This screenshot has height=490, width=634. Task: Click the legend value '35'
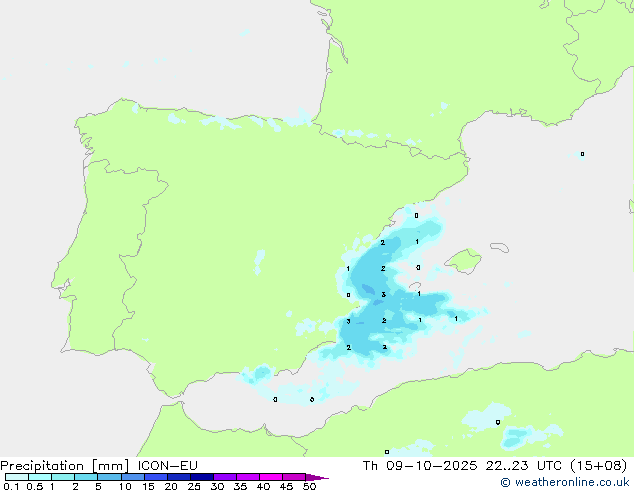240,486
